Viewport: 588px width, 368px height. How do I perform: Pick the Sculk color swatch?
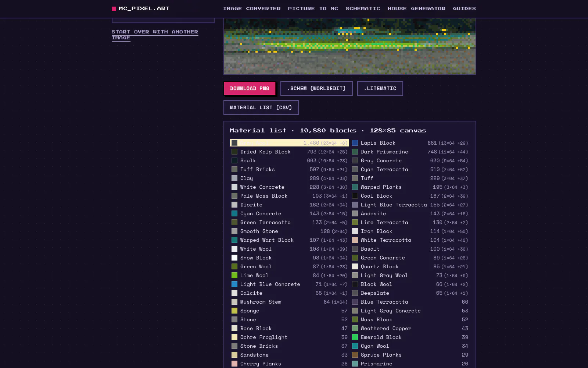pyautogui.click(x=234, y=160)
